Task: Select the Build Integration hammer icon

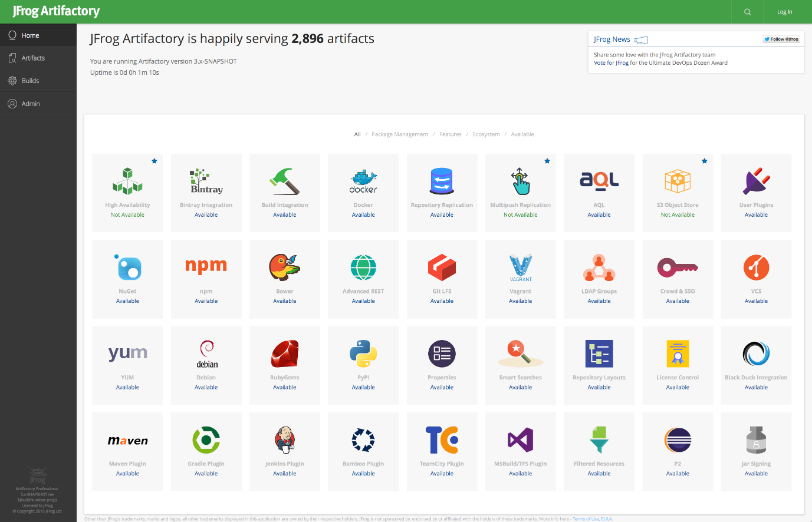Action: pyautogui.click(x=285, y=181)
